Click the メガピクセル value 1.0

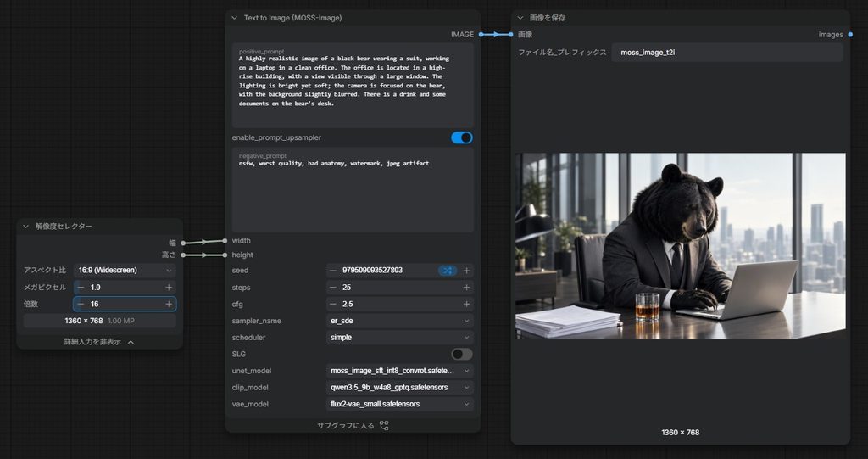96,287
